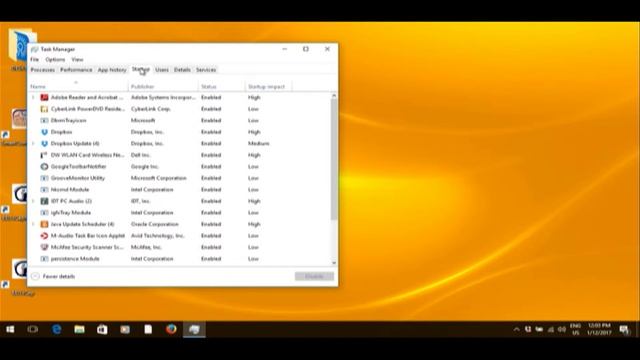Switch to the Services tab
Viewport: 640px width, 360px height.
206,70
